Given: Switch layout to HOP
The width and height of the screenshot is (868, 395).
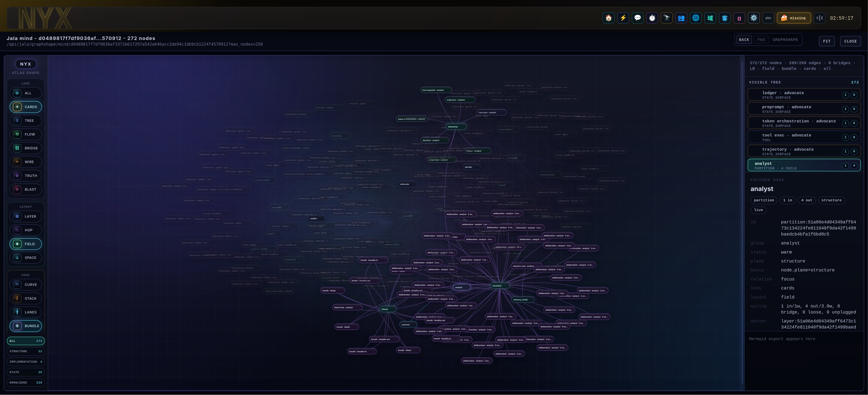Looking at the screenshot, I should (x=26, y=230).
